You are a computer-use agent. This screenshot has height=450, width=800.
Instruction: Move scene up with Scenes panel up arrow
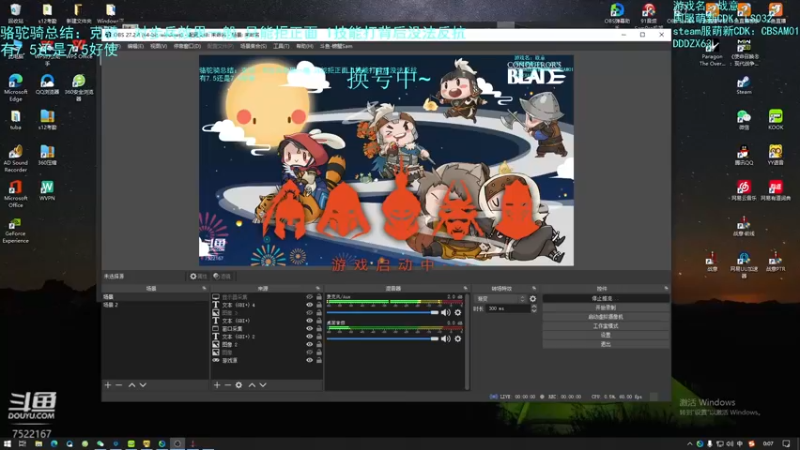(x=132, y=385)
